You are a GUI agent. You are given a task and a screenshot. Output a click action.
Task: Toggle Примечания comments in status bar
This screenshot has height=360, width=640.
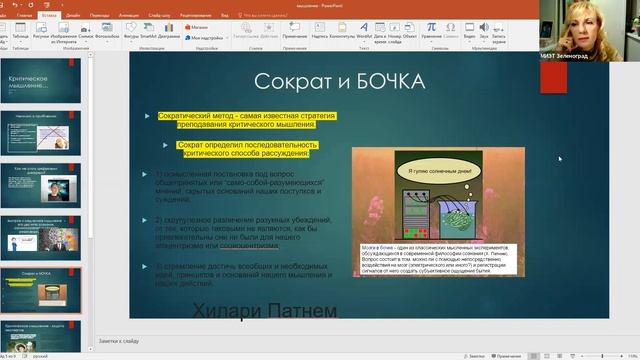click(x=506, y=356)
